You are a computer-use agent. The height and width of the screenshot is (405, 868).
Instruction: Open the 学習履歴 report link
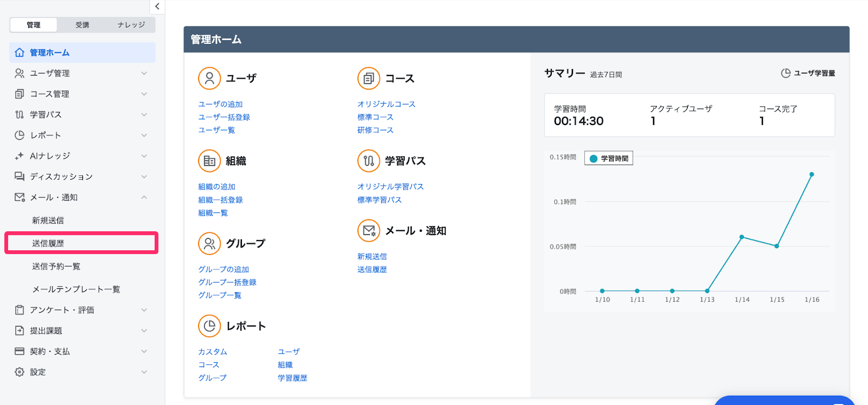click(x=292, y=378)
